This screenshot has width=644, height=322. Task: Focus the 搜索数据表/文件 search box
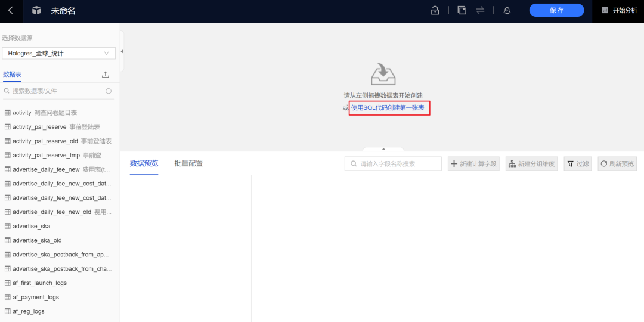(x=55, y=91)
